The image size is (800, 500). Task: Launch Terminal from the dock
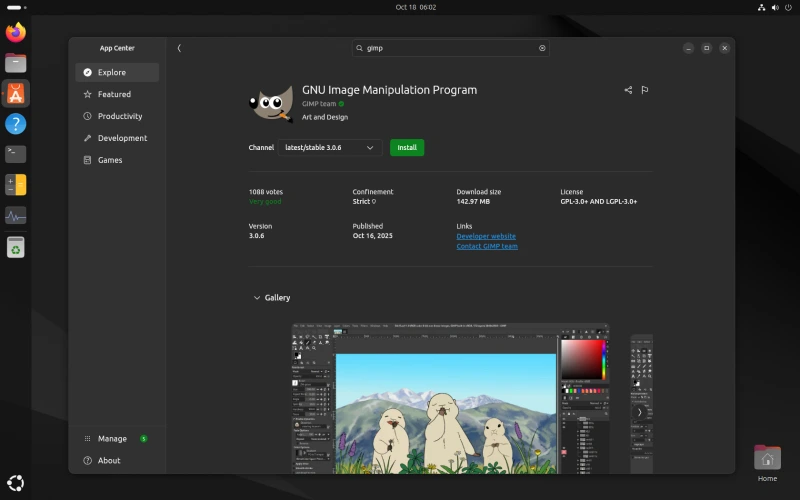[x=15, y=154]
